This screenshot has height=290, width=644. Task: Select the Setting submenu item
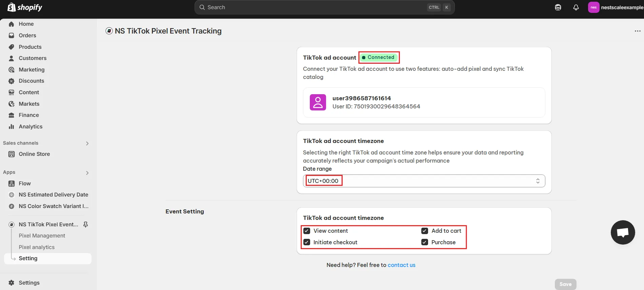click(x=48, y=258)
